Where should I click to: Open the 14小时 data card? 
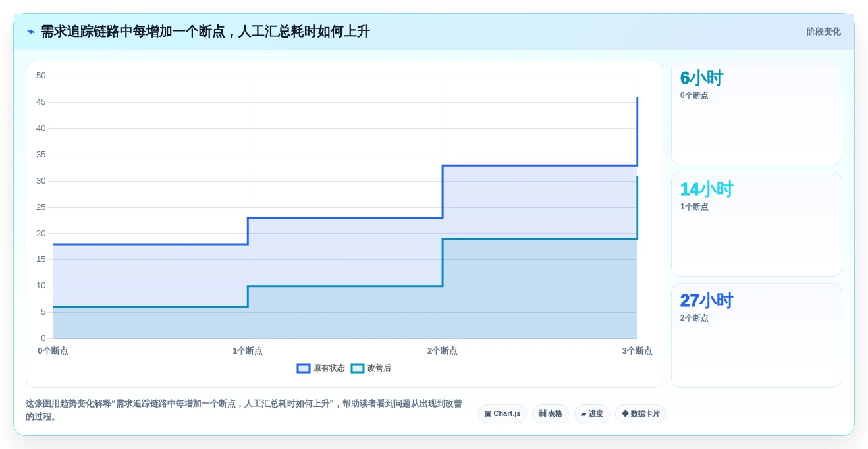tap(757, 224)
